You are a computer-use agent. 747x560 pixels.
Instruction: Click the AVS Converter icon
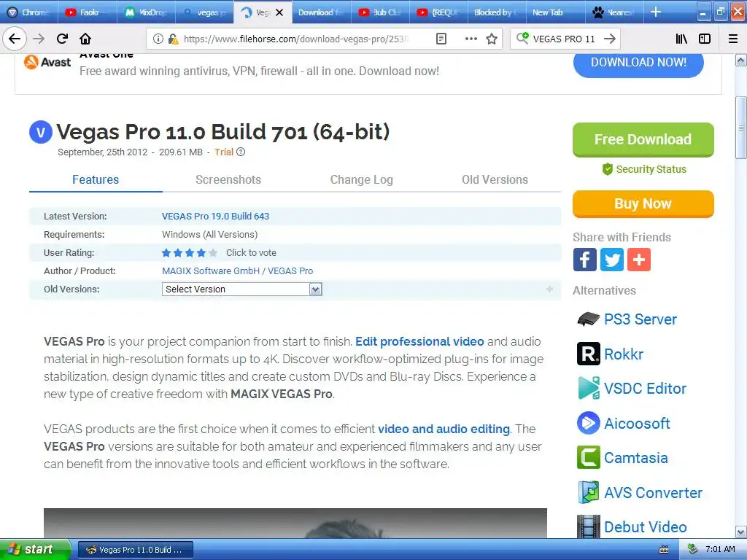click(x=589, y=492)
